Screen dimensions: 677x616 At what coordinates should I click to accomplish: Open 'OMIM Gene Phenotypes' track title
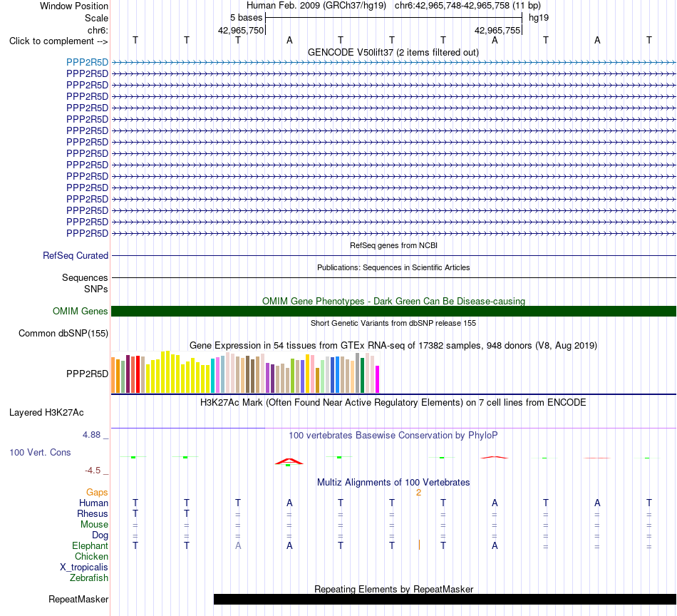[x=393, y=301]
